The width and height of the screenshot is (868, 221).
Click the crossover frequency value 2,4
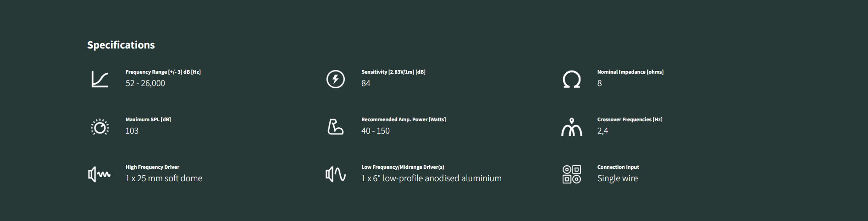click(603, 131)
